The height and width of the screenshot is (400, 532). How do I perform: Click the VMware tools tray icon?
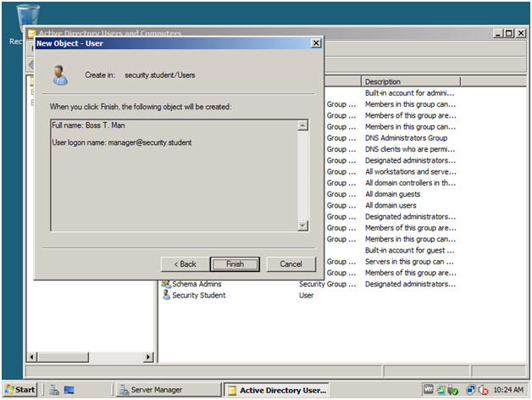pos(428,390)
